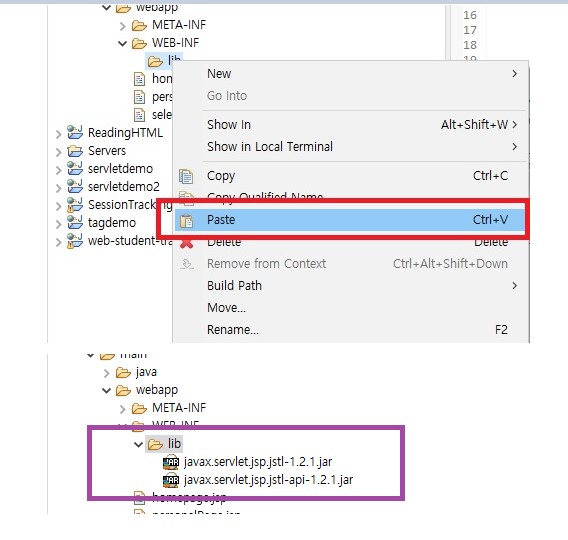Viewport: 568px width, 540px height.
Task: Collapse the lower webapp folder
Action: pos(106,390)
